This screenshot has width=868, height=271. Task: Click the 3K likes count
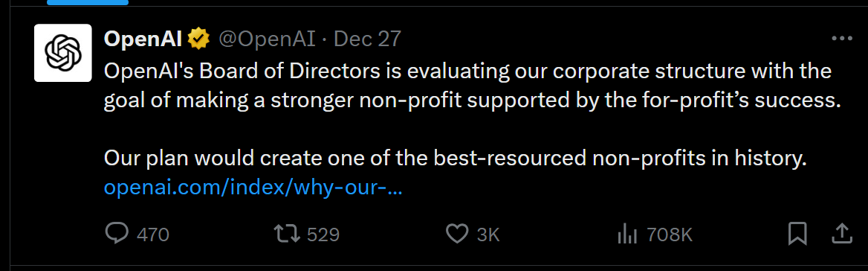[488, 235]
